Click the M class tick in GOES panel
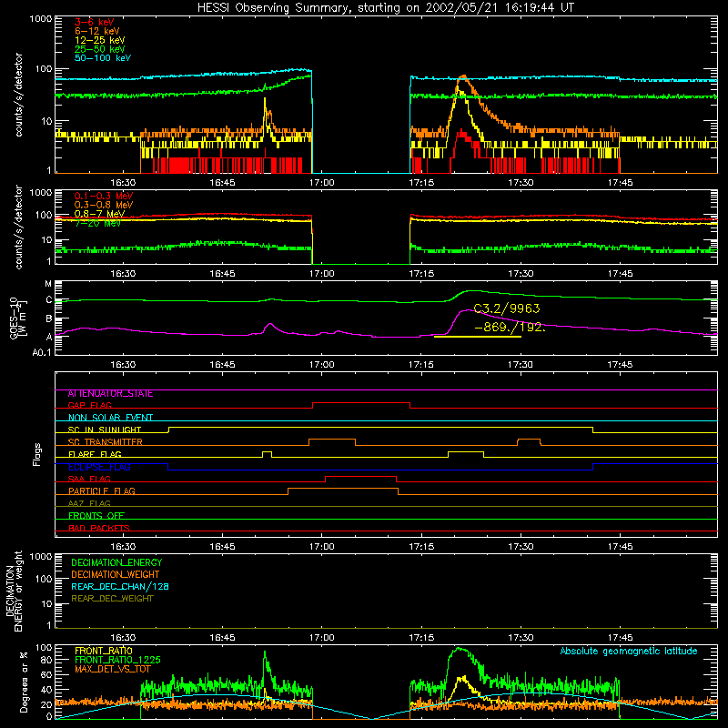The image size is (728, 728). click(48, 284)
